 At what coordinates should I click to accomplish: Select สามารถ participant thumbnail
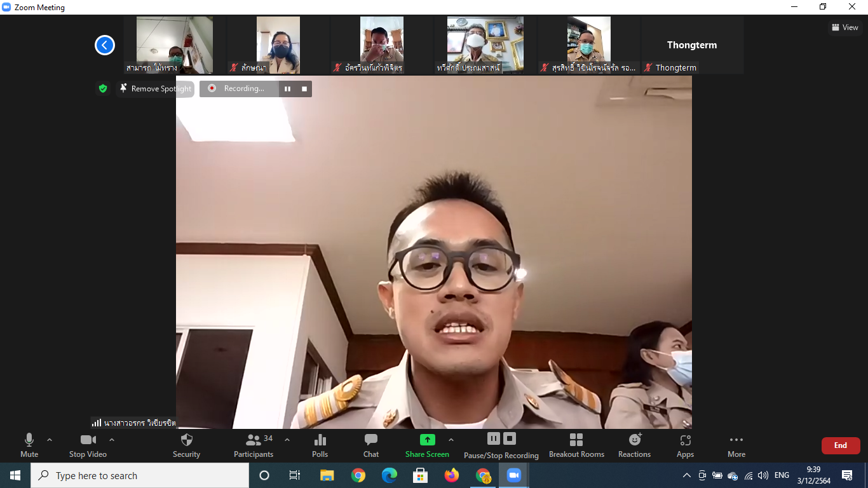point(175,45)
